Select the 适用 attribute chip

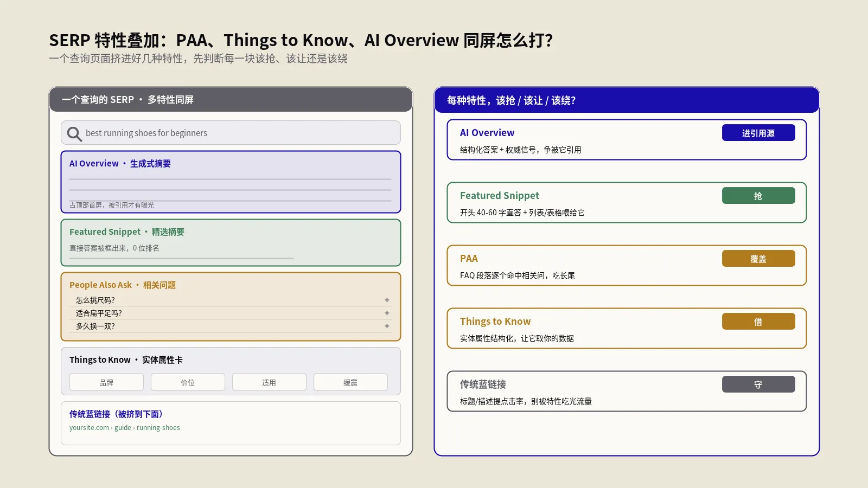(x=269, y=382)
